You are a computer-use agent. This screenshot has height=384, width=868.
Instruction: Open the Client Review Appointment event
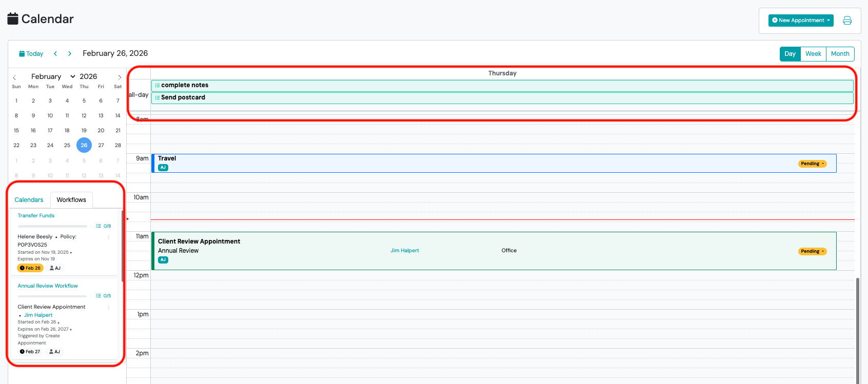494,251
